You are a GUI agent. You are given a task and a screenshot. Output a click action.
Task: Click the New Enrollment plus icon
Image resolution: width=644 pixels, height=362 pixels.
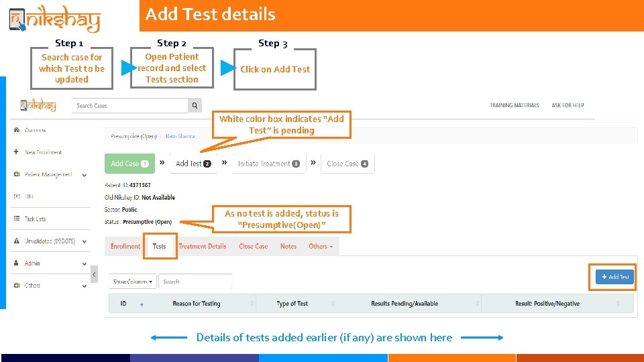16,152
